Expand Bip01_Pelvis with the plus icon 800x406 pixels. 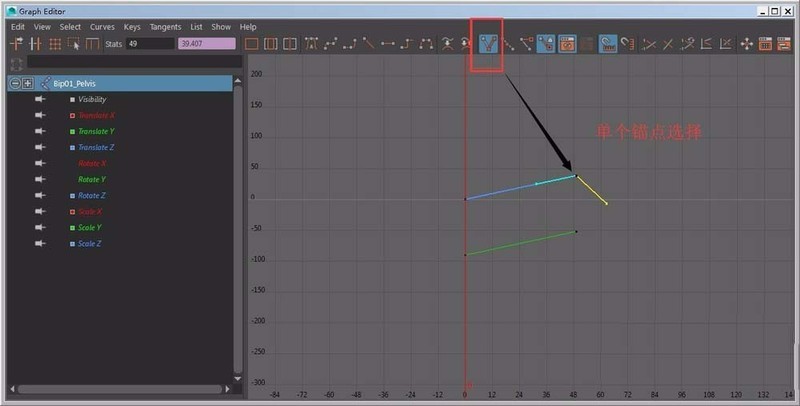click(x=28, y=83)
